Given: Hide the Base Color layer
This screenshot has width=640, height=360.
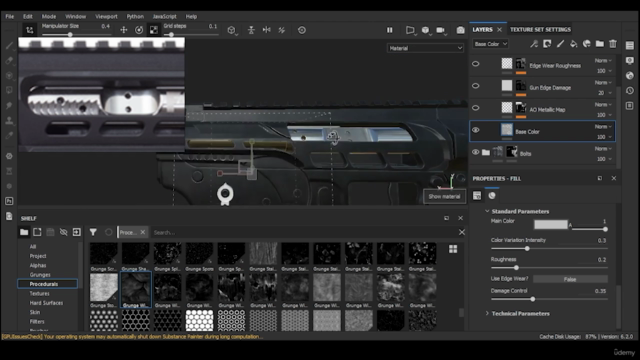Looking at the screenshot, I should point(476,130).
